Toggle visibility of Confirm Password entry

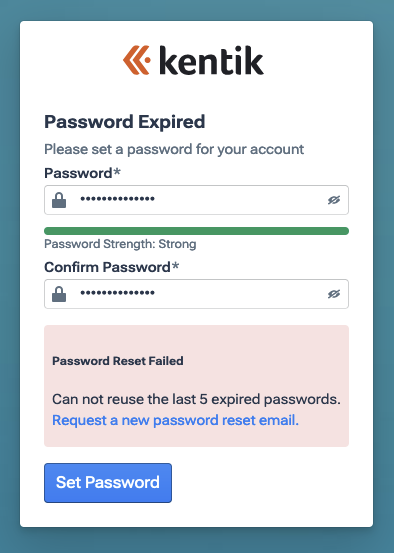(x=334, y=294)
